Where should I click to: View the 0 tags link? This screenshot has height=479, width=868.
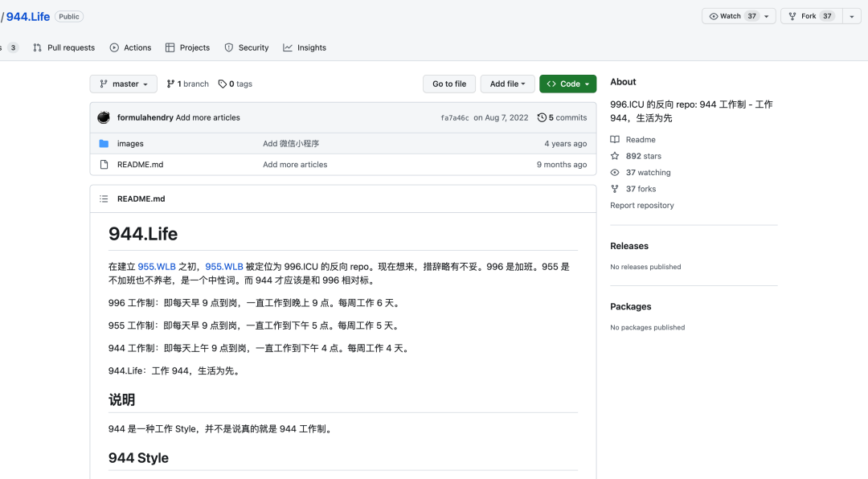pyautogui.click(x=235, y=84)
